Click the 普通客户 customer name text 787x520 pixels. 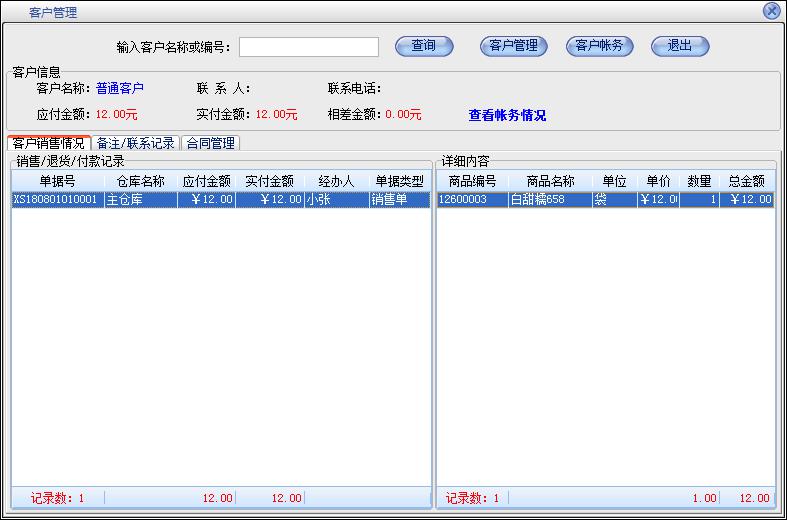click(120, 88)
